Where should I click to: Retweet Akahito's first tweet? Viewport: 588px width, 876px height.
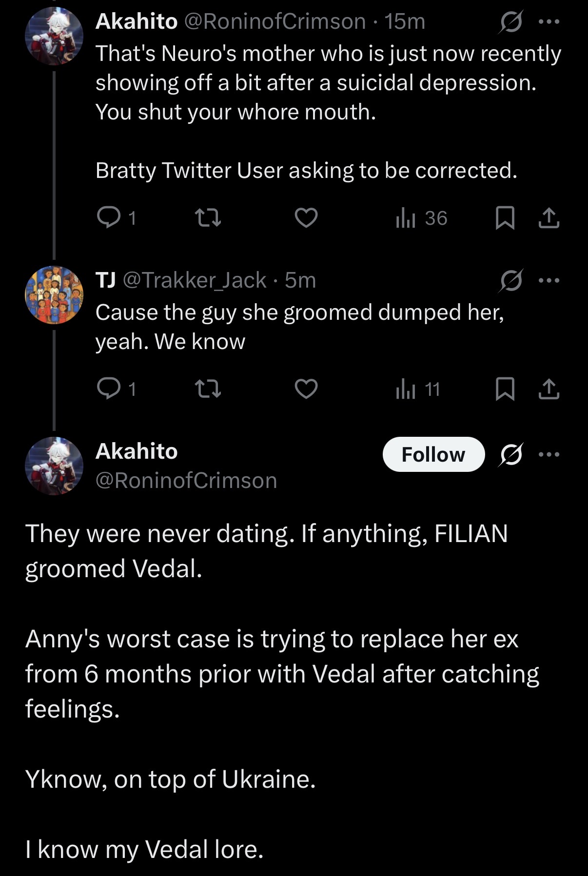(x=208, y=217)
